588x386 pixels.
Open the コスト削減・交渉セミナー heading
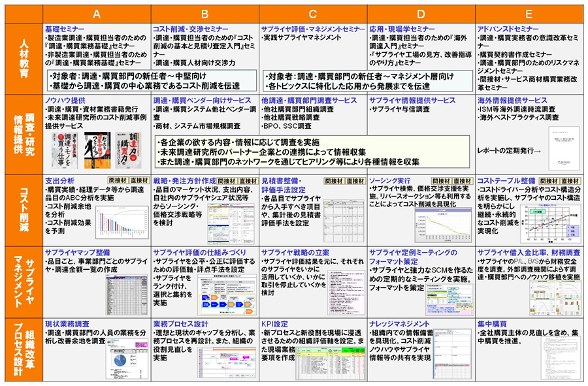[x=191, y=29]
